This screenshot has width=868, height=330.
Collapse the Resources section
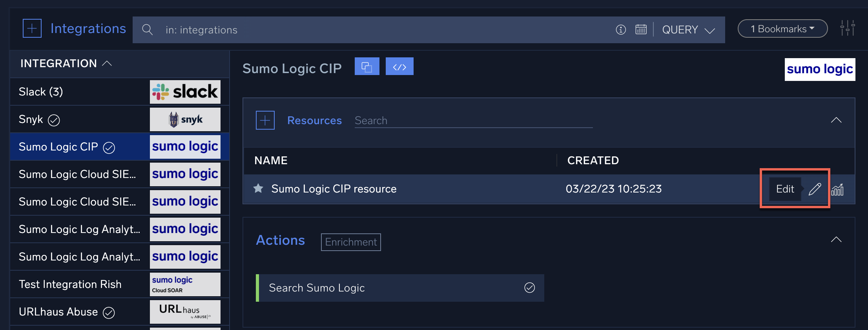click(x=836, y=120)
